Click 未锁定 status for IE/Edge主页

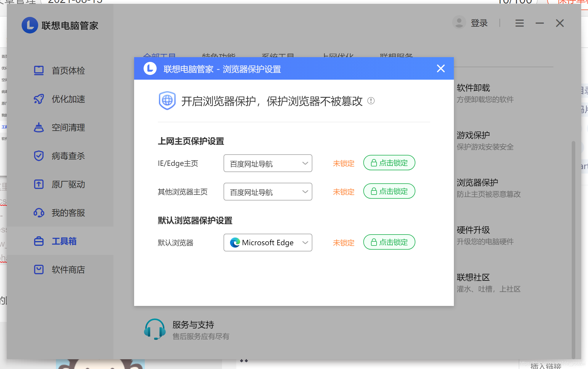pyautogui.click(x=344, y=163)
